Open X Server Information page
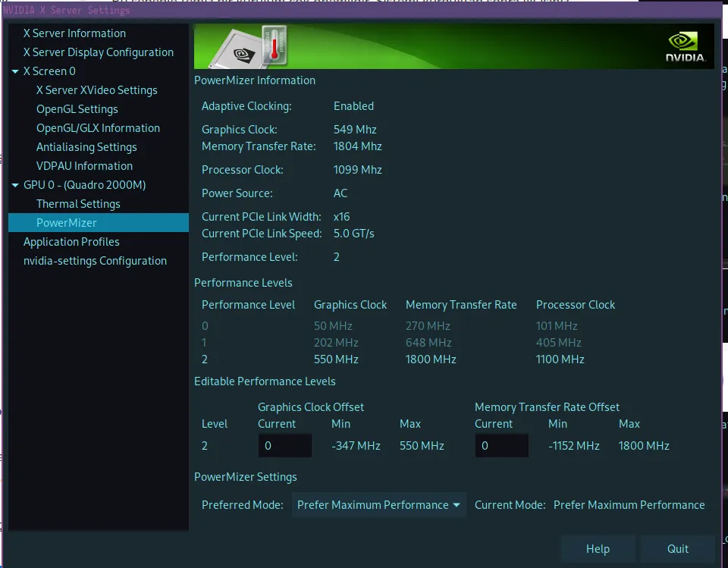Viewport: 728px width, 568px height. point(74,33)
